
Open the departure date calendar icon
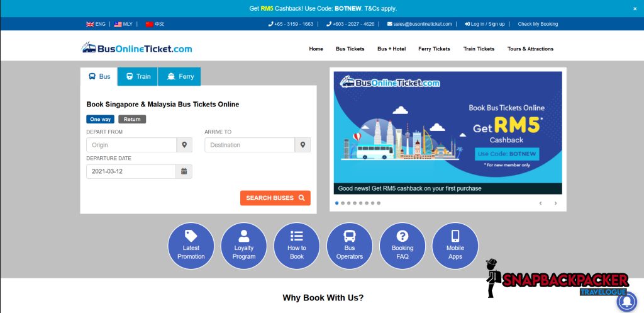point(184,171)
